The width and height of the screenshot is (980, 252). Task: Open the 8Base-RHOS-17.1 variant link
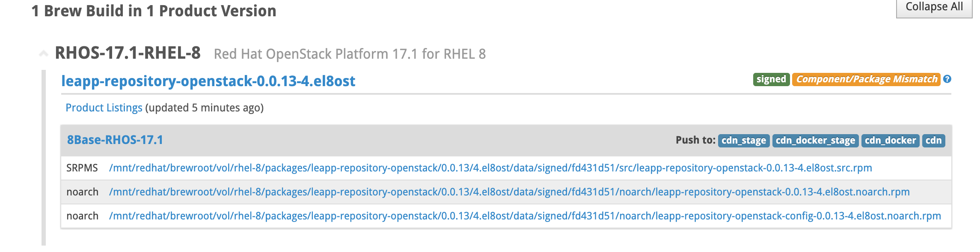[115, 140]
